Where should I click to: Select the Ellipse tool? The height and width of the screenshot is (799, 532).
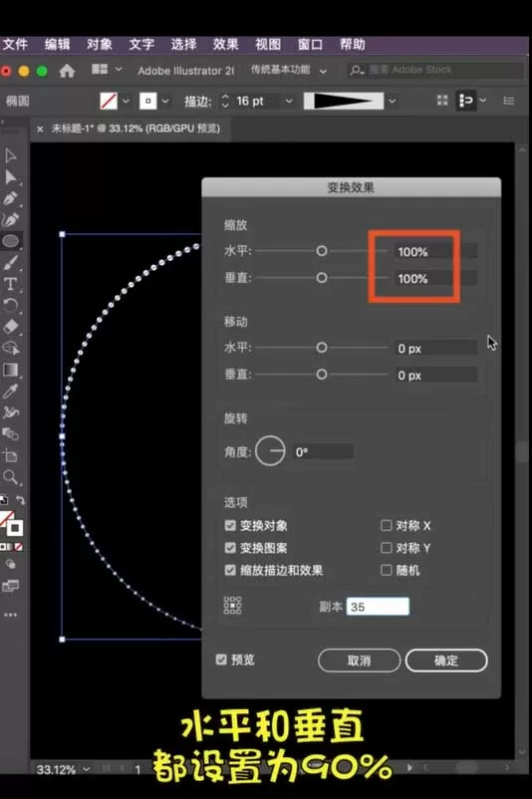tap(11, 241)
